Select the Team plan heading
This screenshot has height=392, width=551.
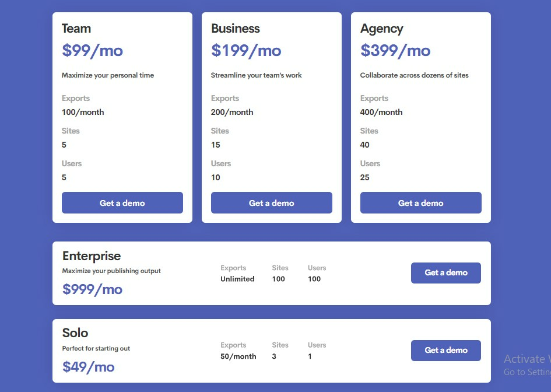(x=76, y=29)
